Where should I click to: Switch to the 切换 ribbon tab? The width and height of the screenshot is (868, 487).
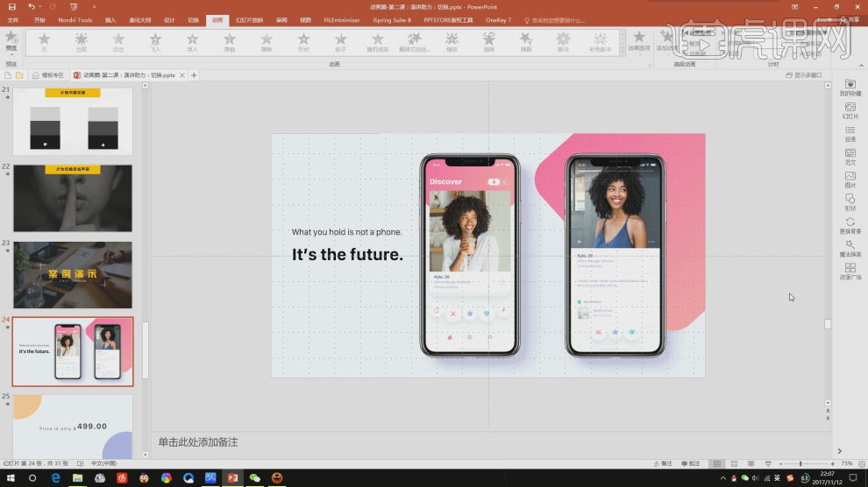point(193,19)
